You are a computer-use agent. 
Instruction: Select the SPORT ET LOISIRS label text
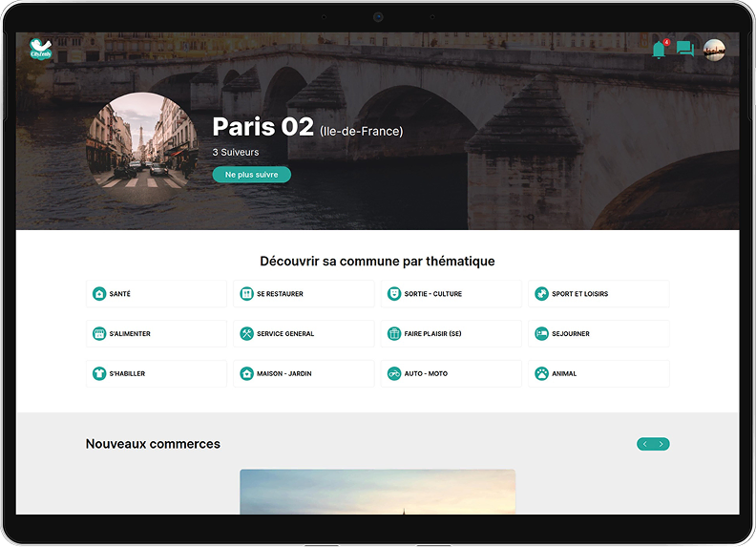click(x=580, y=294)
